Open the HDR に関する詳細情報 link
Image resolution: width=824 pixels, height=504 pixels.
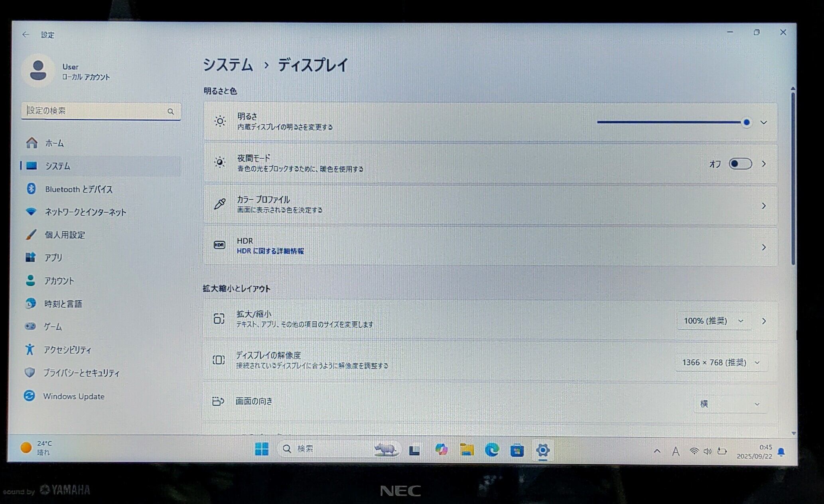pos(270,251)
